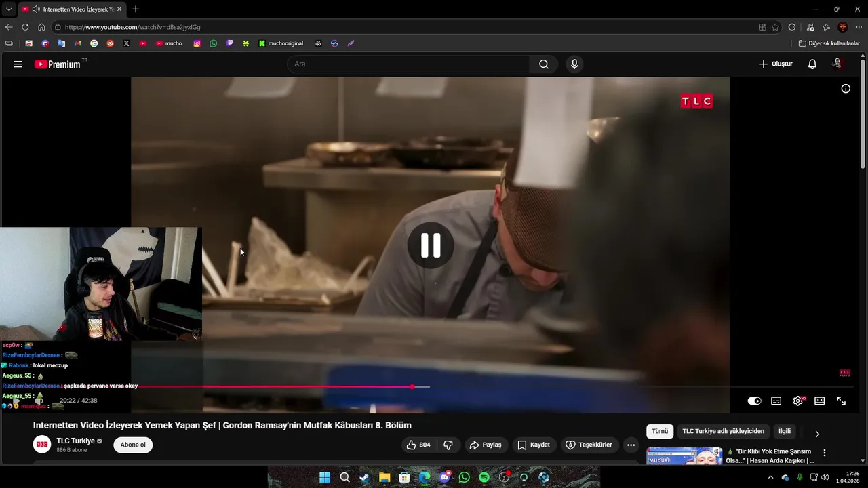Open Windows Start menu

[x=325, y=477]
